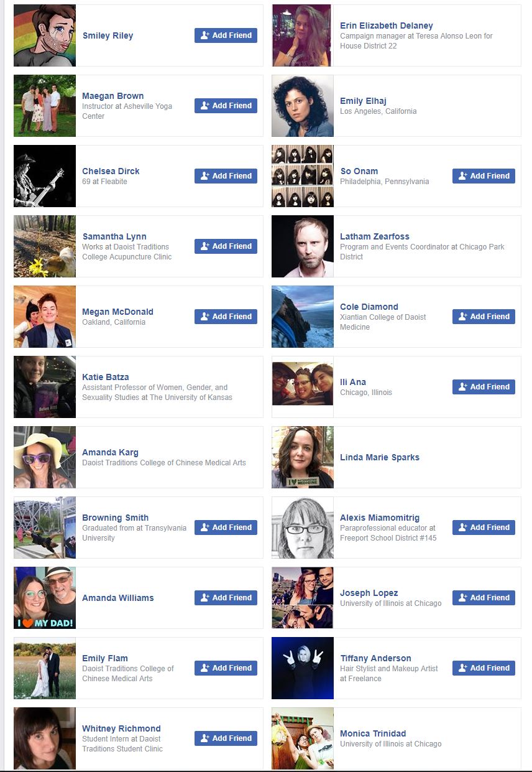Open Erin Elizabeth Delaney's profile name link

point(387,26)
